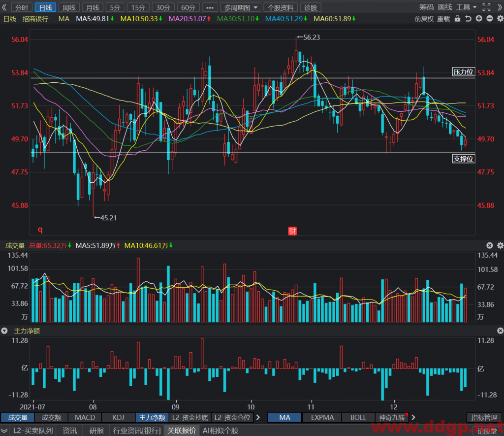The width and height of the screenshot is (504, 436).
Task: Collapse bottom bar double-chevron icon
Action: (4, 431)
